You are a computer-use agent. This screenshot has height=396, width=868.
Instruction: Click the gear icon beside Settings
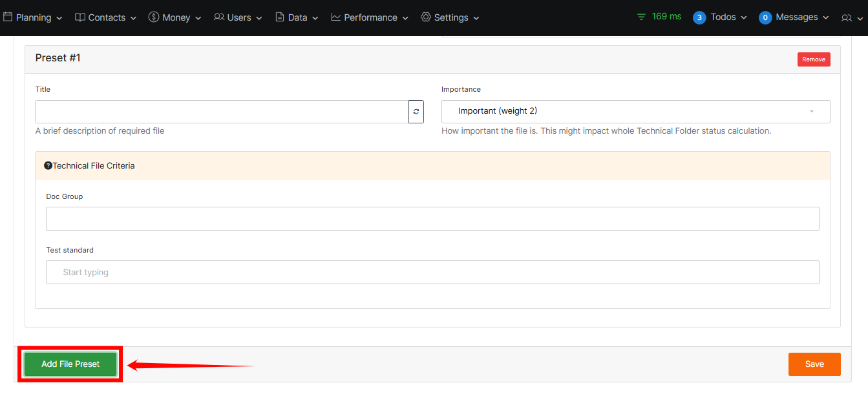click(426, 17)
